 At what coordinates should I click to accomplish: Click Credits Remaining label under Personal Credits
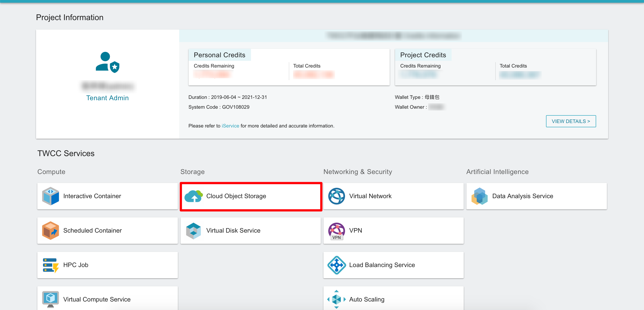pyautogui.click(x=214, y=66)
